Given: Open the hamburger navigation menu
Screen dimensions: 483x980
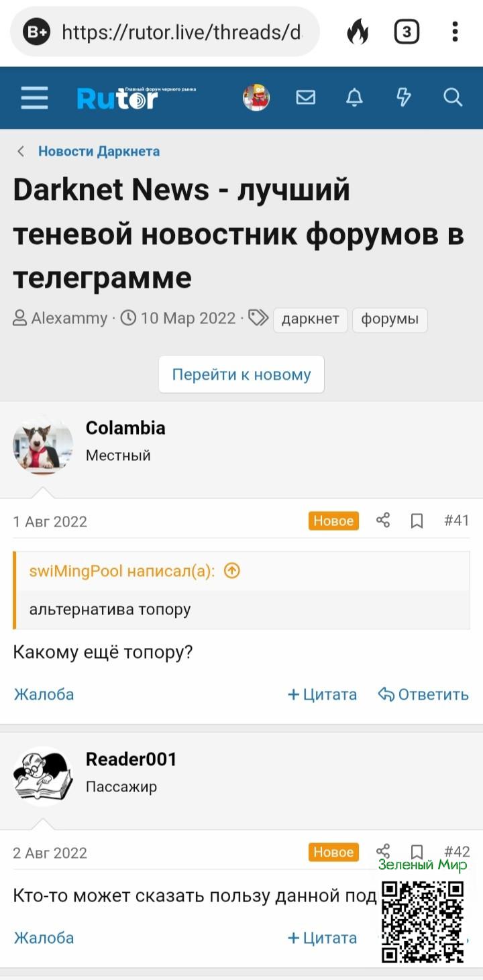Looking at the screenshot, I should (34, 98).
